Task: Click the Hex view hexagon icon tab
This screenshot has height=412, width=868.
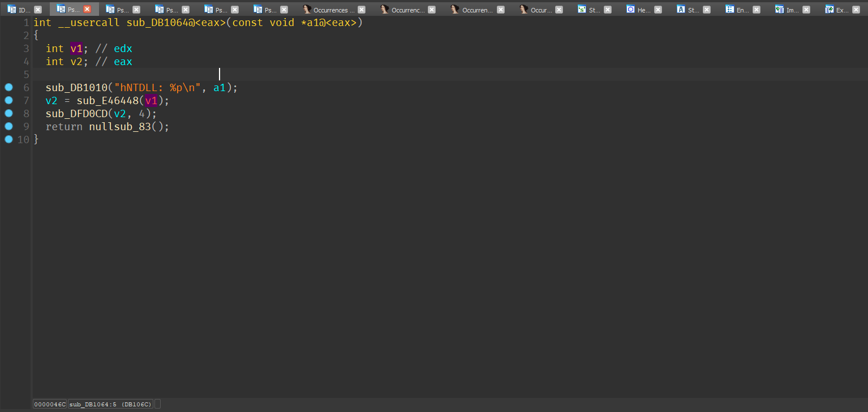Action: pos(630,10)
